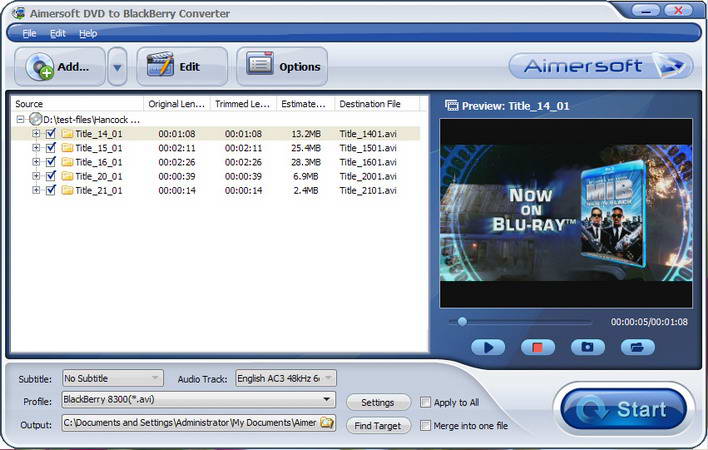
Task: Click the Aimersoft logo banner
Action: click(x=601, y=66)
